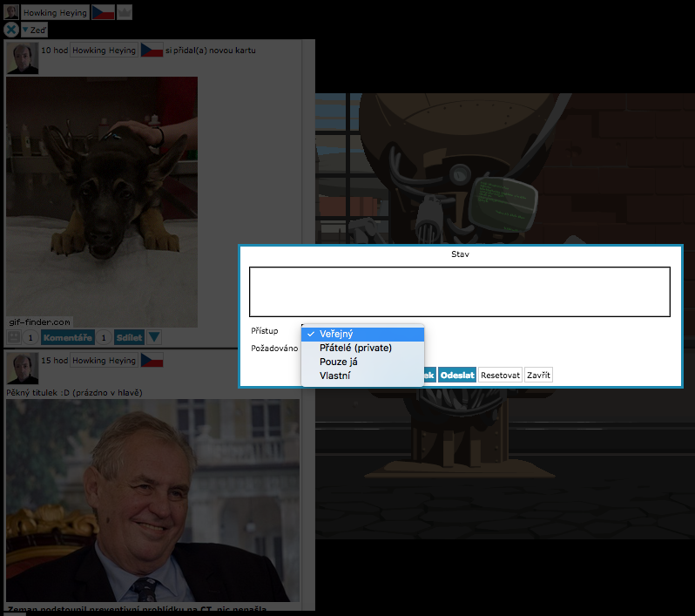Click the Czech flag in the 15 hod post

(152, 360)
